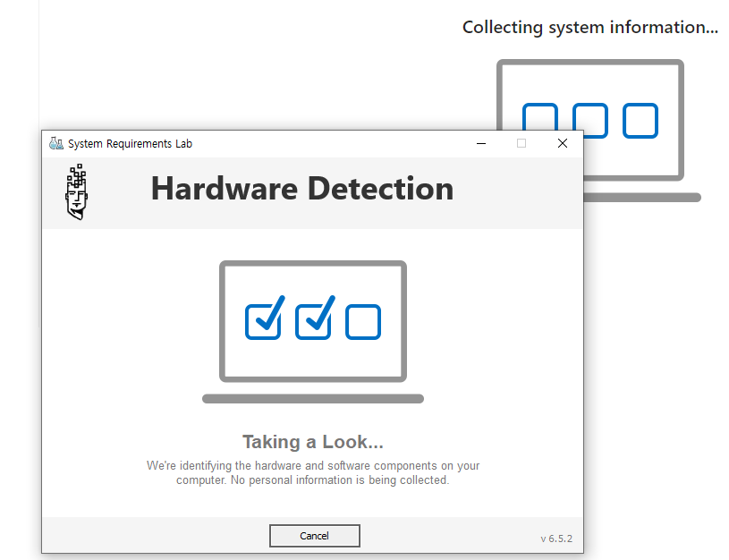Click the first checked box in the dialog laptop

[x=263, y=321]
